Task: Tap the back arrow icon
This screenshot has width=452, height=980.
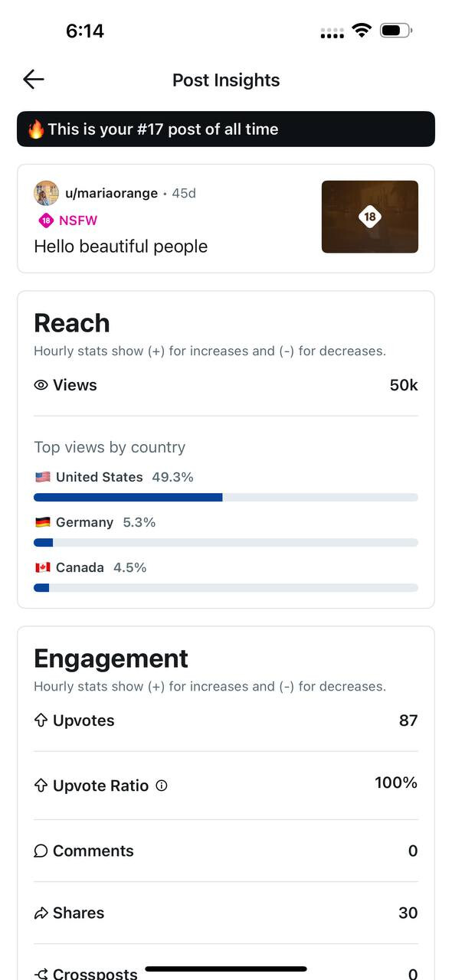Action: tap(34, 79)
